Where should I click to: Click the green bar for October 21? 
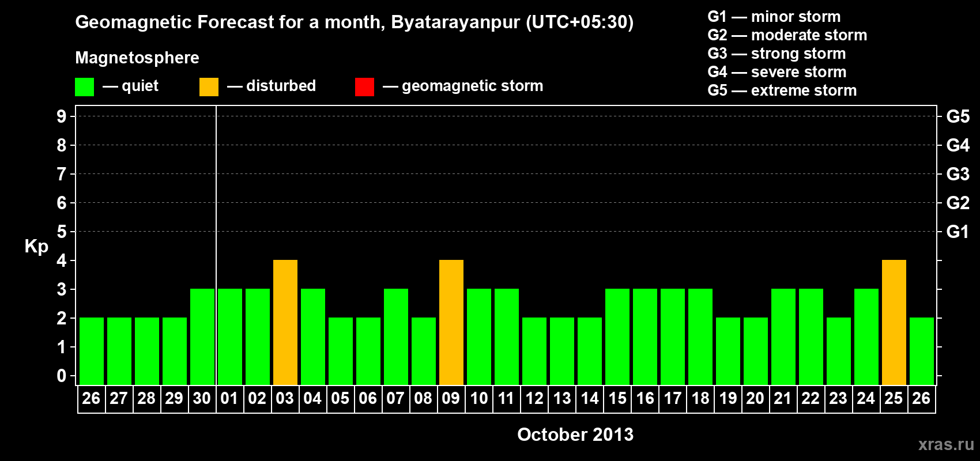(x=783, y=337)
